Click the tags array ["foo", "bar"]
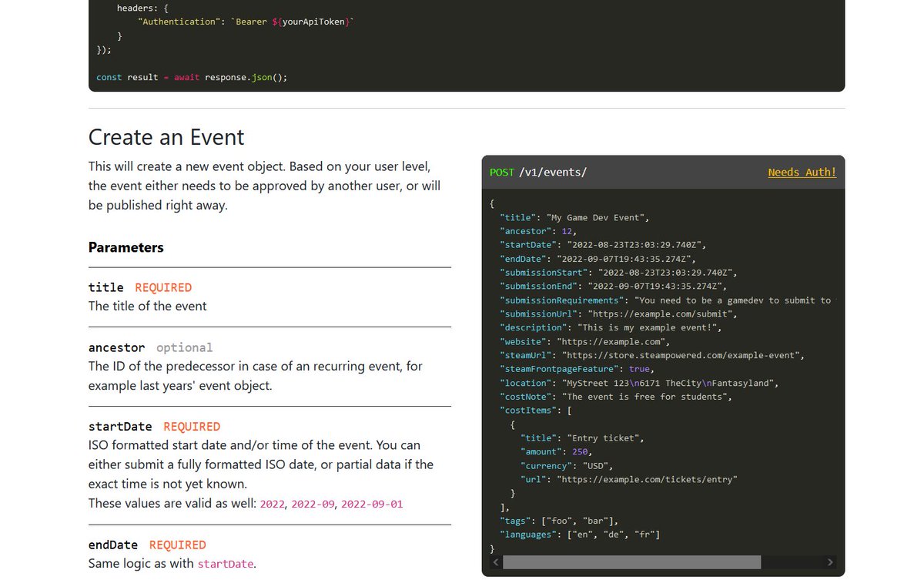Viewport: 924px width, 580px height. tap(577, 521)
